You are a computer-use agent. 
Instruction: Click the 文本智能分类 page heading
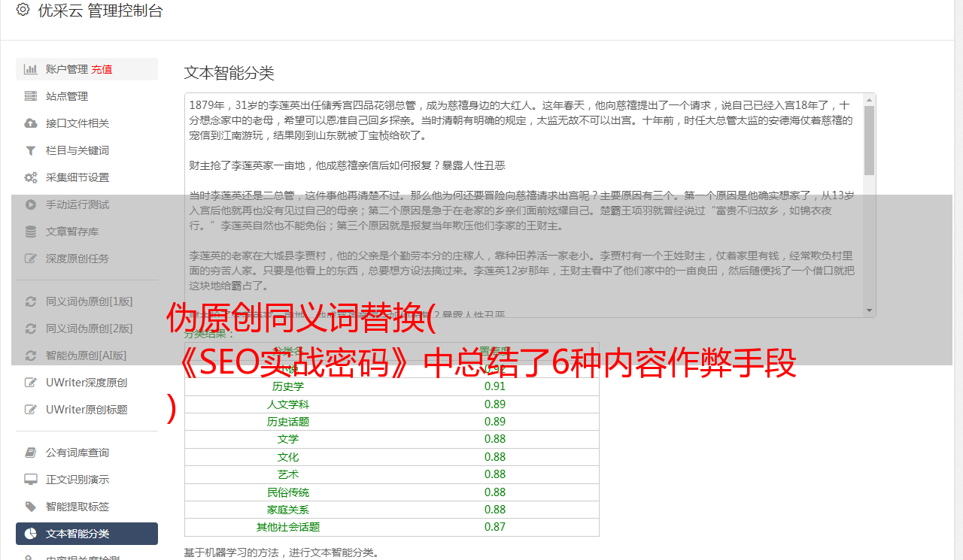229,73
